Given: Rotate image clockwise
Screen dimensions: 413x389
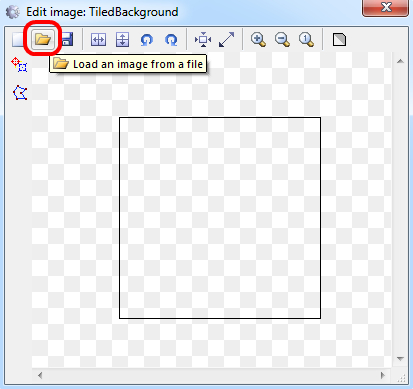Looking at the screenshot, I should [x=171, y=40].
